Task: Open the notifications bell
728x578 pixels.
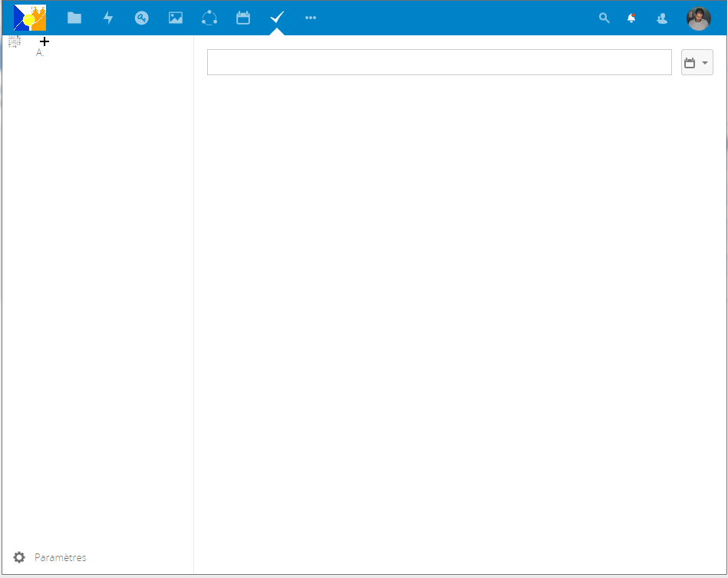Action: (x=631, y=18)
